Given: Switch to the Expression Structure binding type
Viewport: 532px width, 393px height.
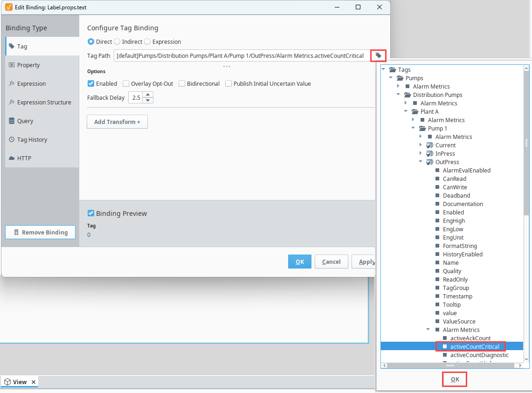Looking at the screenshot, I should [x=44, y=102].
